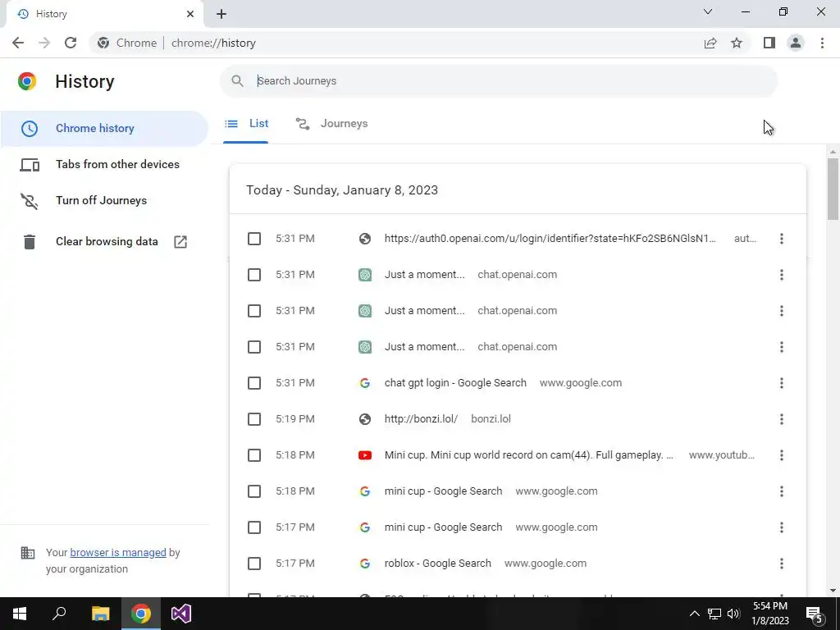This screenshot has width=840, height=630.
Task: Switch to the Journeys tab
Action: (331, 124)
